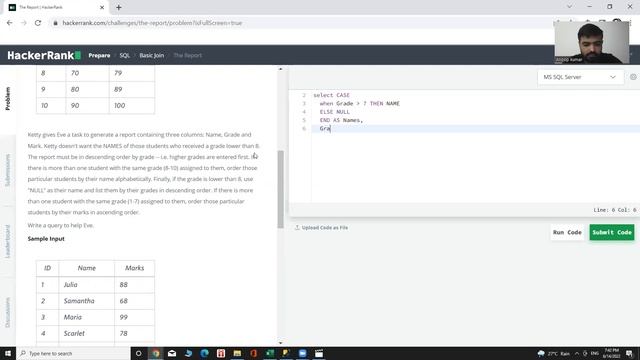Click the 'ELSE NULL' code line
Screen dimensions: 640x360
point(335,112)
